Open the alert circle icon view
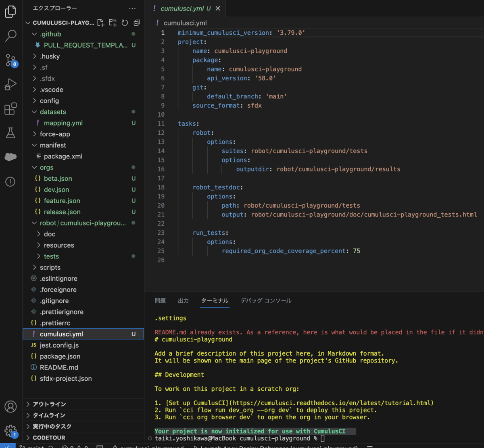The height and width of the screenshot is (448, 484). 10,182
